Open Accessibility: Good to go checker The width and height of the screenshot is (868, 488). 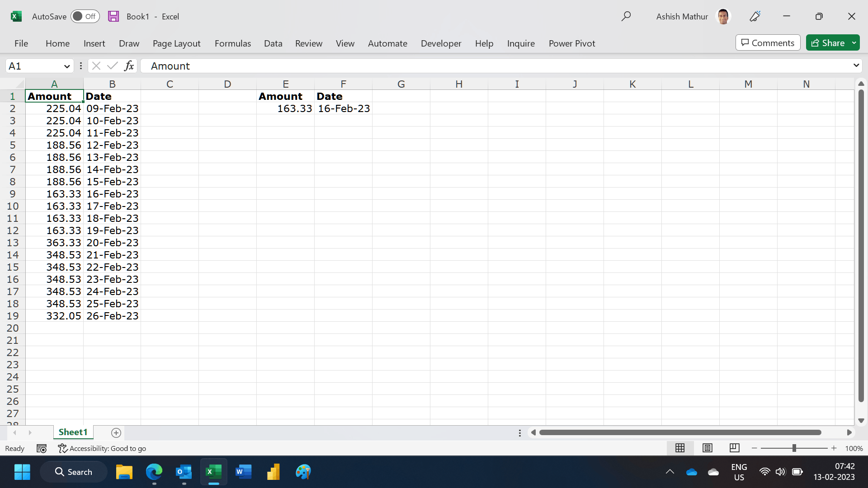(102, 449)
